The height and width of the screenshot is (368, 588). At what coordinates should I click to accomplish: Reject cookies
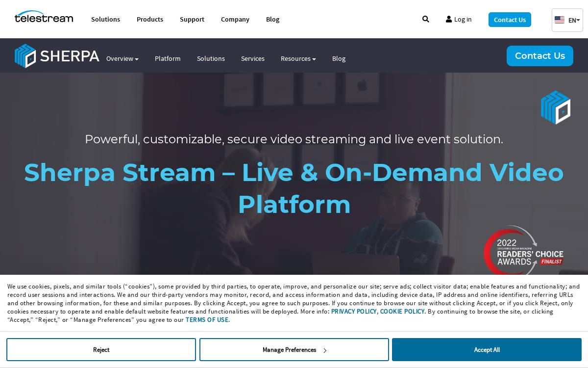point(101,350)
